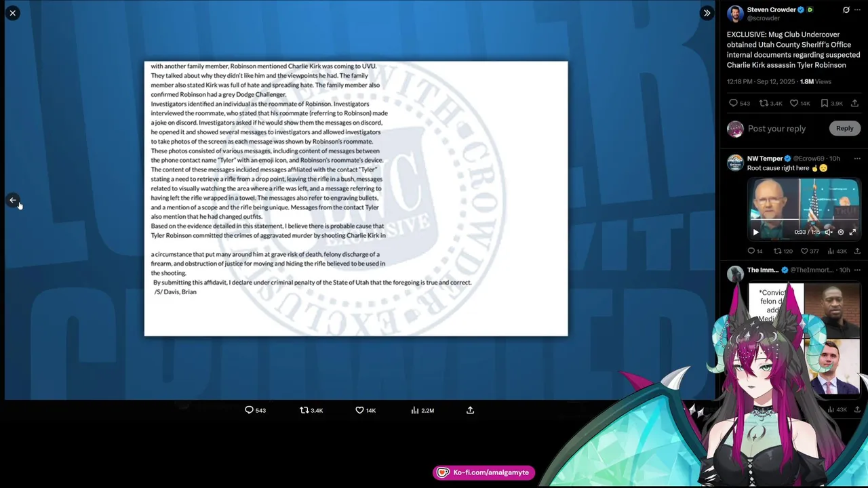Unmute the NW Temper video
This screenshot has height=488, width=868.
coord(828,232)
